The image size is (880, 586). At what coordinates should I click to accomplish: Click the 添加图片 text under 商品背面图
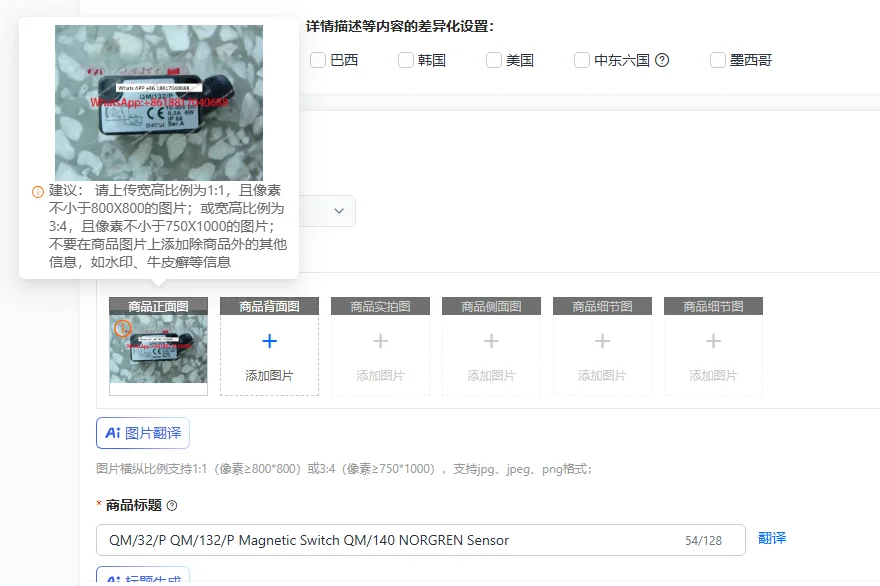pyautogui.click(x=269, y=376)
